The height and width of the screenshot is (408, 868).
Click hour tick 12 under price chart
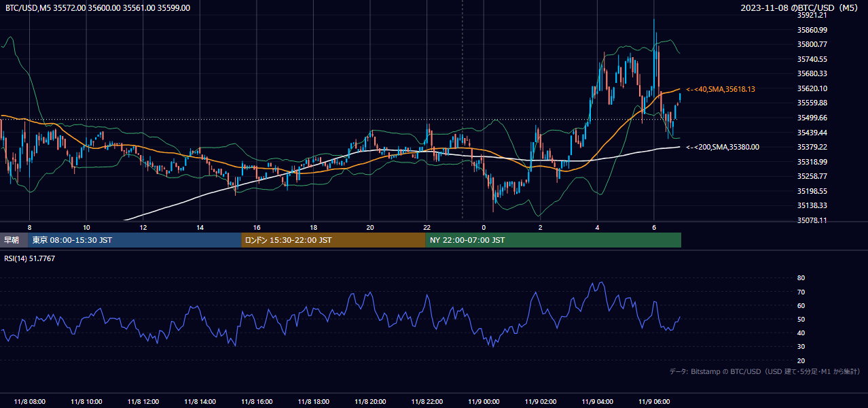[143, 227]
